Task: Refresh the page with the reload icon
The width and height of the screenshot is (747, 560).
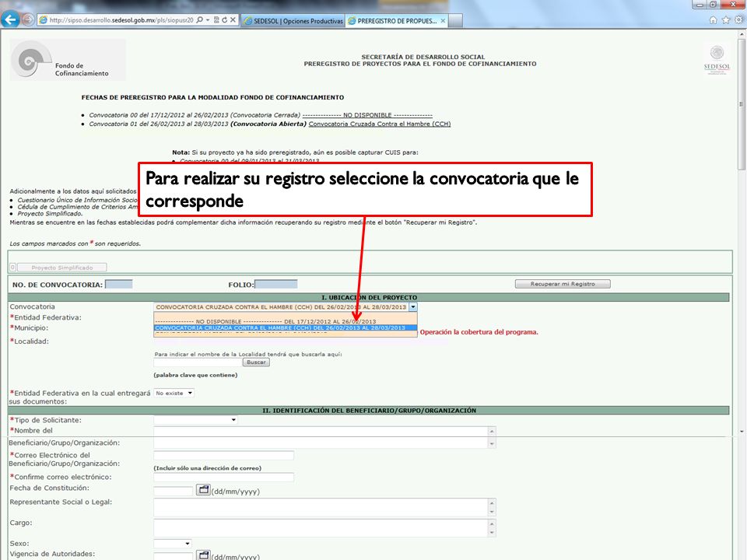Action: point(224,20)
